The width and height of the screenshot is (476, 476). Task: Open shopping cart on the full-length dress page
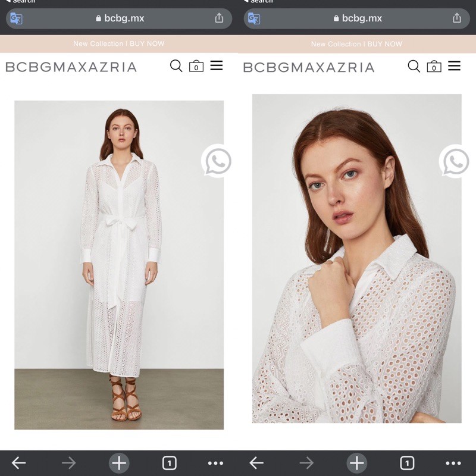(x=196, y=67)
